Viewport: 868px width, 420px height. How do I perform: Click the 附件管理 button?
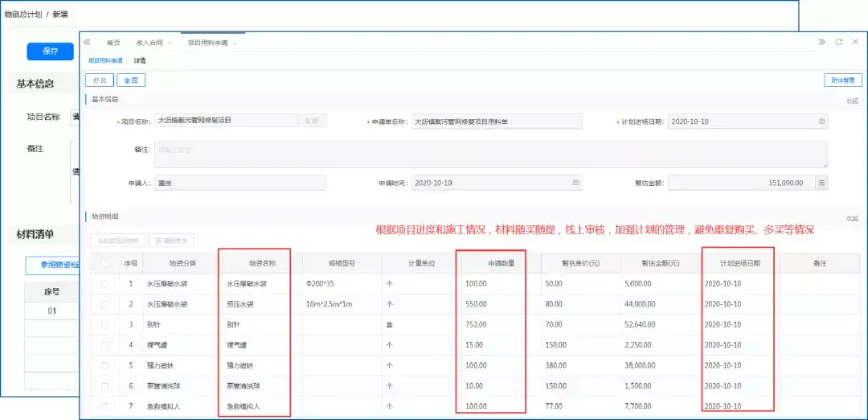coord(843,80)
